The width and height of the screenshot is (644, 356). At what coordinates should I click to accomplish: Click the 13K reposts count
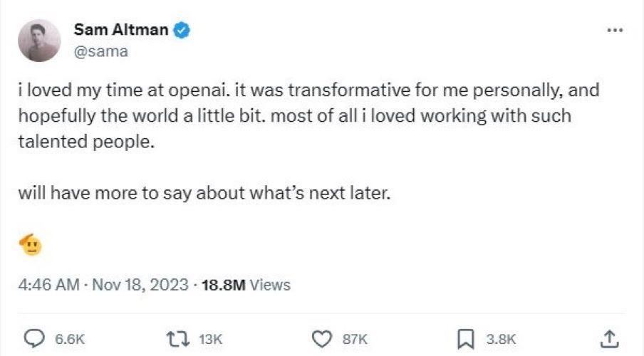(211, 339)
